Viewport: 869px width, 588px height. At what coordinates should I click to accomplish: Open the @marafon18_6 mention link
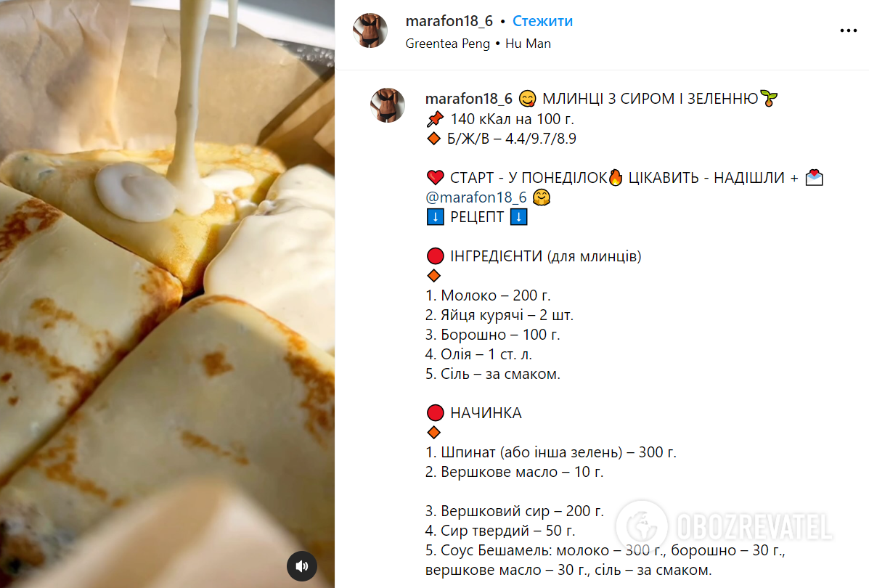(476, 197)
